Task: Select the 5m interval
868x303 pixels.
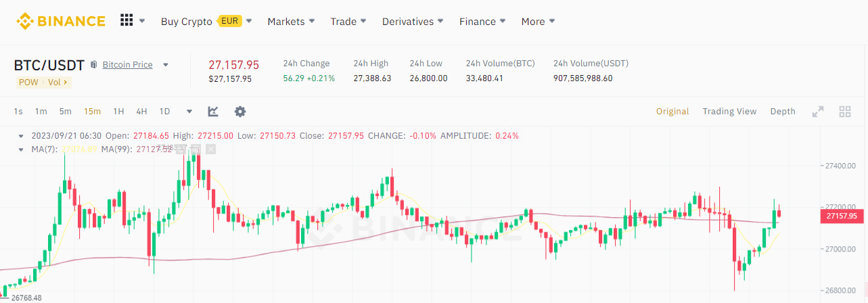Action: tap(65, 112)
